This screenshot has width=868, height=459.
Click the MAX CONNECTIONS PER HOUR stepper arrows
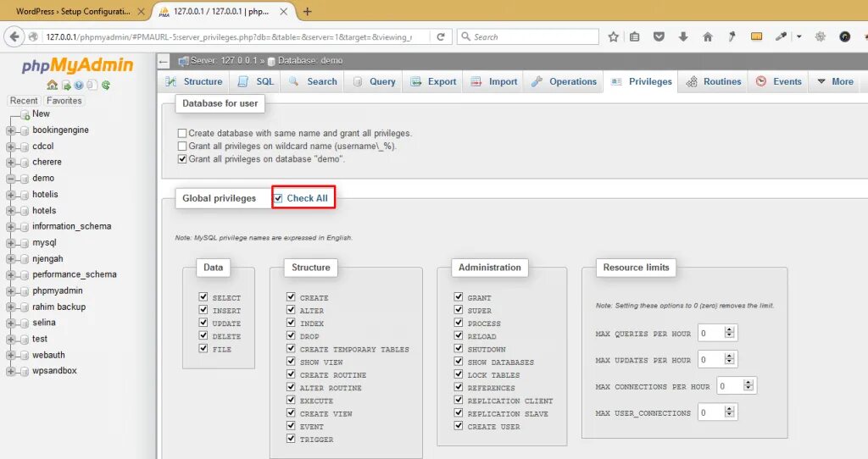pos(748,385)
